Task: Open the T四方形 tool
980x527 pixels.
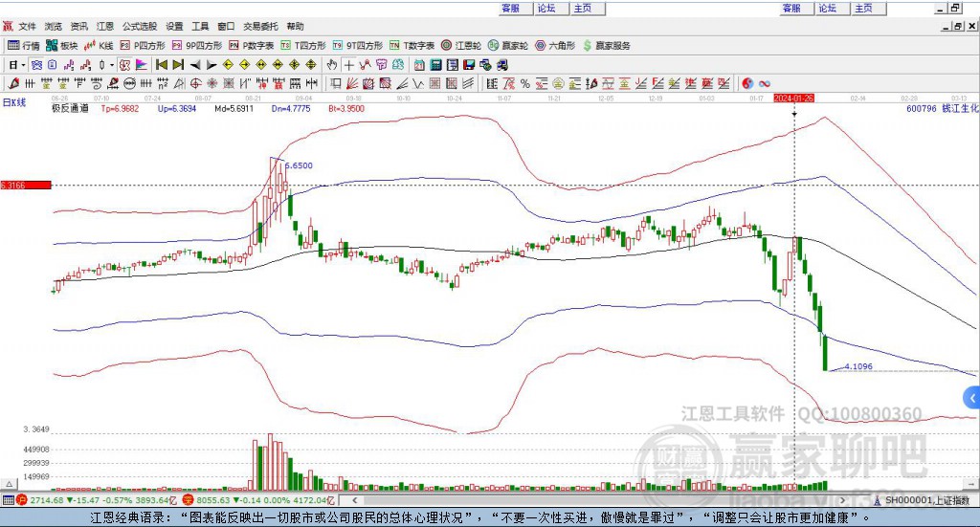Action: pyautogui.click(x=303, y=46)
